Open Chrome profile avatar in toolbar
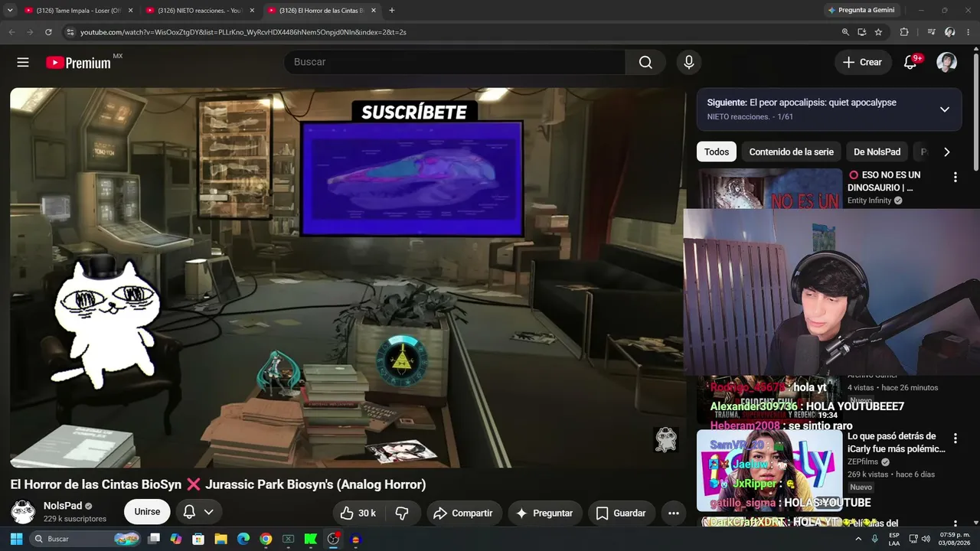The image size is (980, 551). [949, 32]
